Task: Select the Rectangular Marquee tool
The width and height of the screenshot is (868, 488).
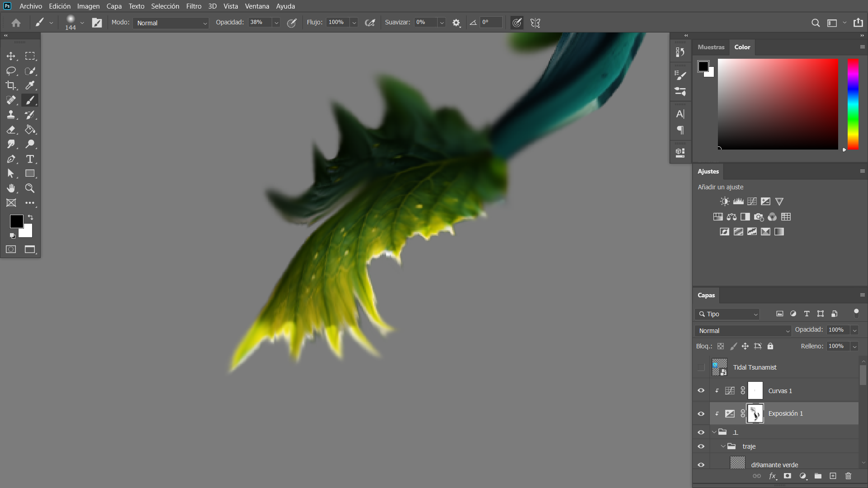Action: [30, 56]
